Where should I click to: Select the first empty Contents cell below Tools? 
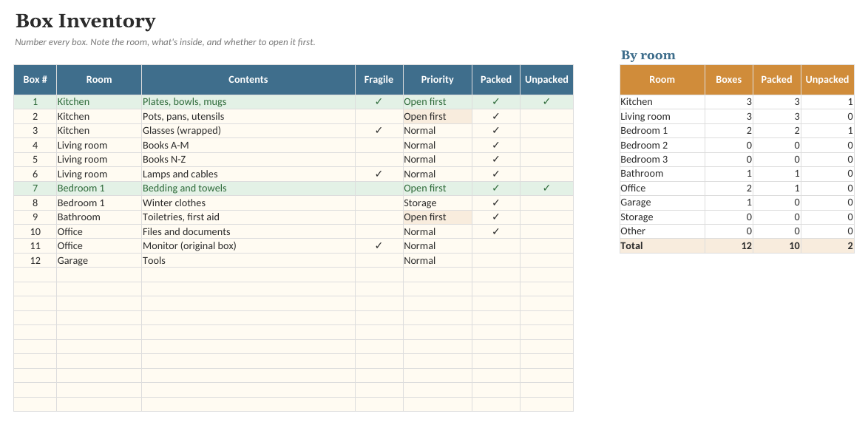click(x=248, y=274)
